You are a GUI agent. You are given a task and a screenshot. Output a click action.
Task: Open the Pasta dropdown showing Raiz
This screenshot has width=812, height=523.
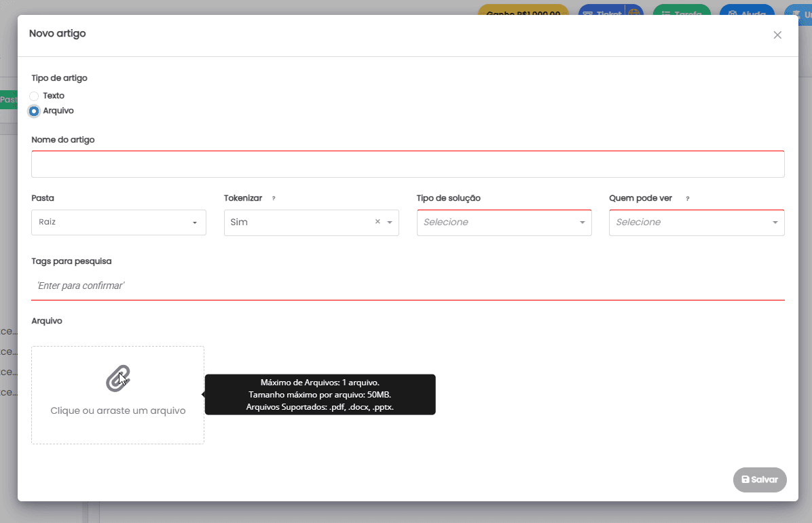point(119,222)
